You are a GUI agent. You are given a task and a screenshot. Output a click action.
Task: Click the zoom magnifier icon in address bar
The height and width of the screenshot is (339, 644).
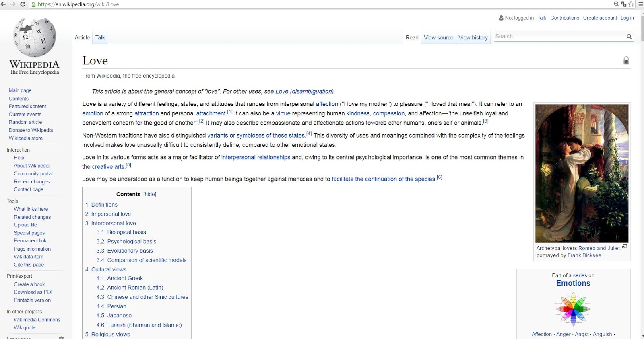[616, 4]
